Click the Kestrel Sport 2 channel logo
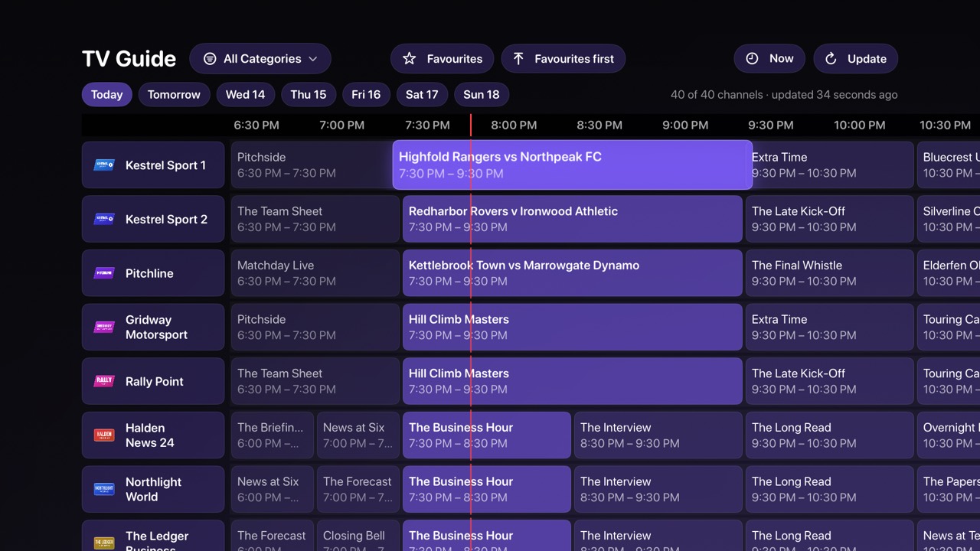980x551 pixels. coord(104,219)
